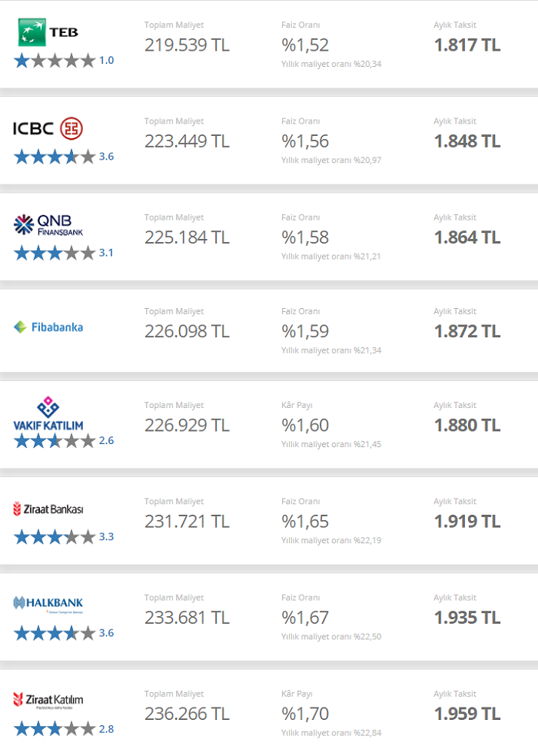Click ICBC monthly installment 1.848 TL
The image size is (538, 756).
click(467, 141)
